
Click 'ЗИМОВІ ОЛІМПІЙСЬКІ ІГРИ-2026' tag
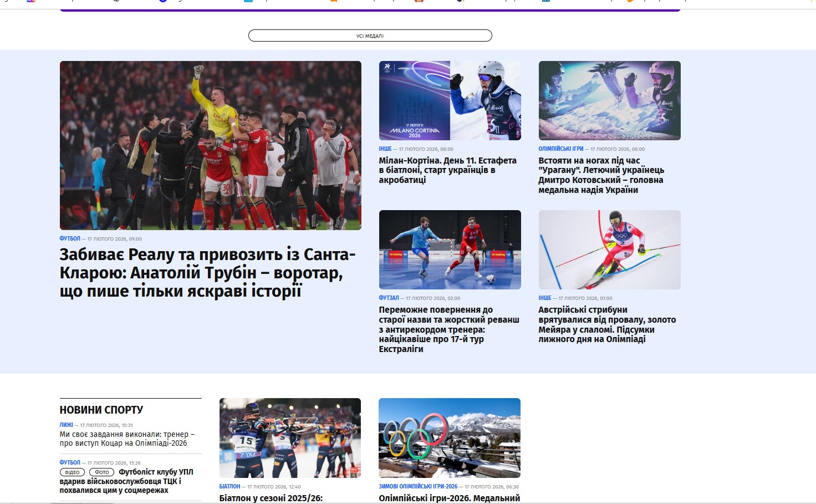click(x=418, y=487)
